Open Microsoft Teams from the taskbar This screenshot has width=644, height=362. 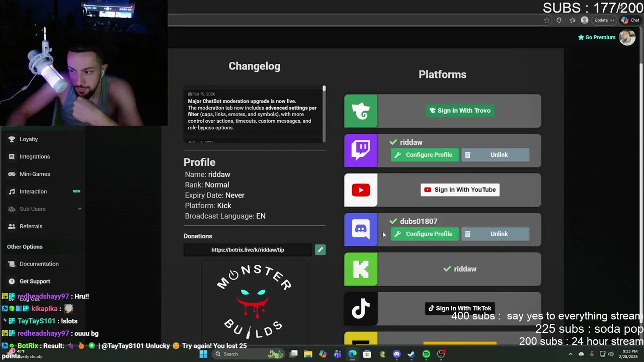[x=338, y=354]
